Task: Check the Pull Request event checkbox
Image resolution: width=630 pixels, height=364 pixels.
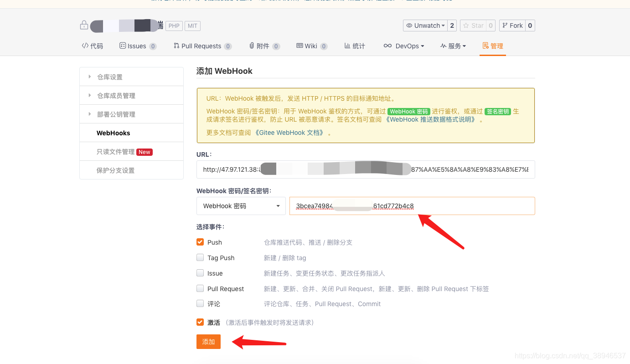Action: [200, 288]
